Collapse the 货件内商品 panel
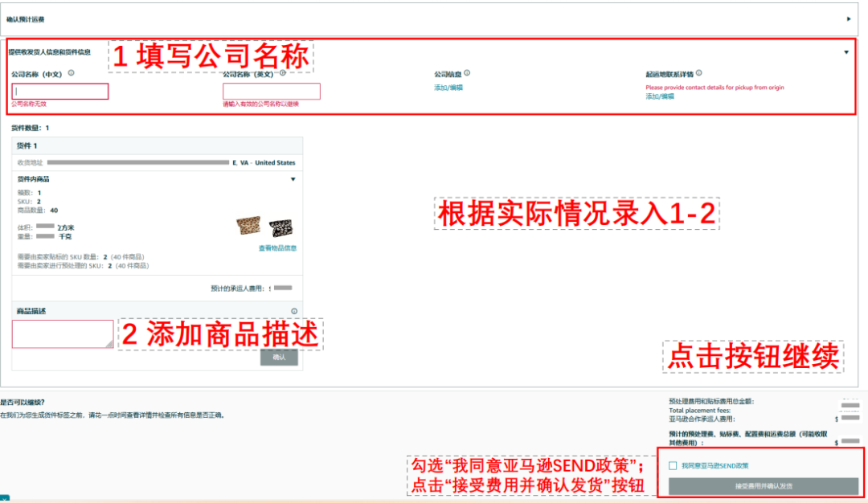Screen dimensions: 868x503 (293, 179)
